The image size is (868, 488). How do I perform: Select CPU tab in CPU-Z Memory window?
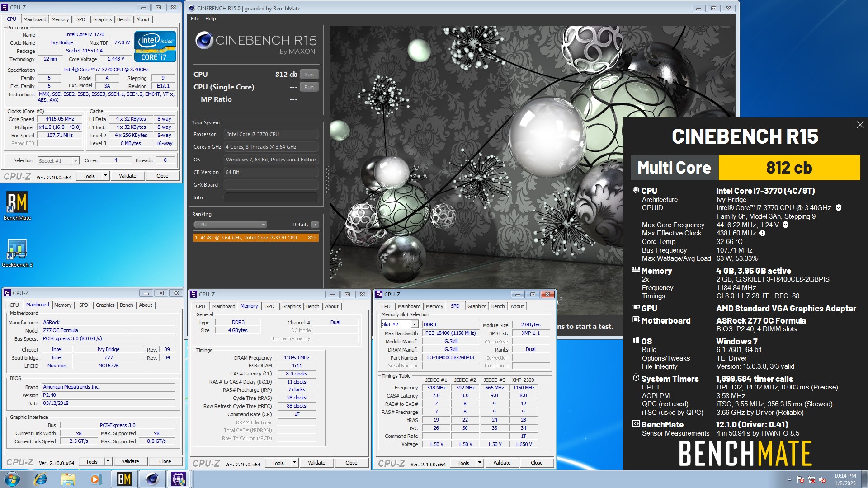click(x=201, y=306)
